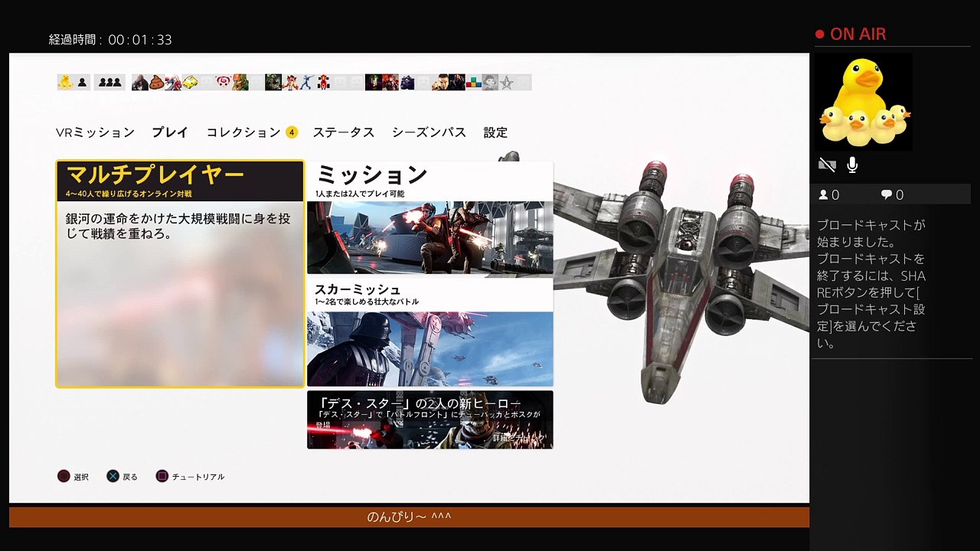Viewport: 980px width, 551px height.
Task: Click the のんびり〜 broadcast title bar
Action: tap(409, 517)
